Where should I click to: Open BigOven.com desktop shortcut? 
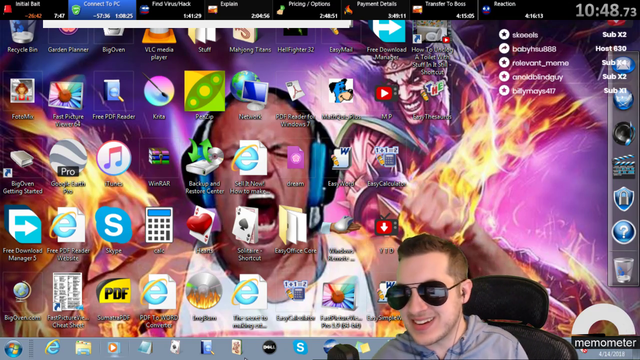coord(22,300)
